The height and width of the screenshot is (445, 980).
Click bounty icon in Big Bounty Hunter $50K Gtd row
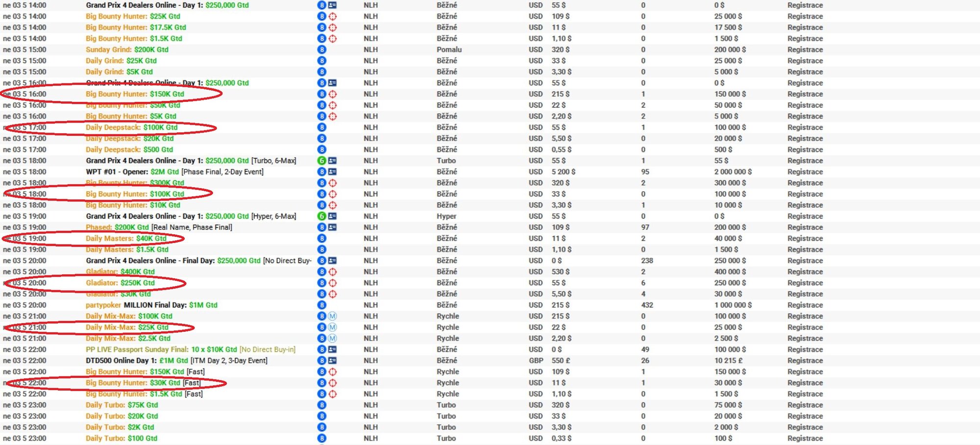333,105
